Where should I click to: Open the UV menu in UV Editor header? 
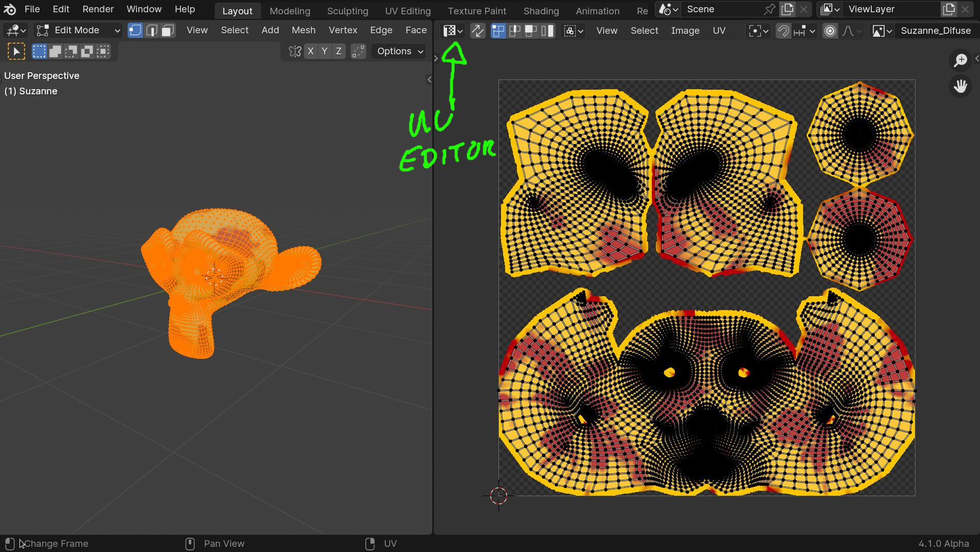(x=719, y=31)
